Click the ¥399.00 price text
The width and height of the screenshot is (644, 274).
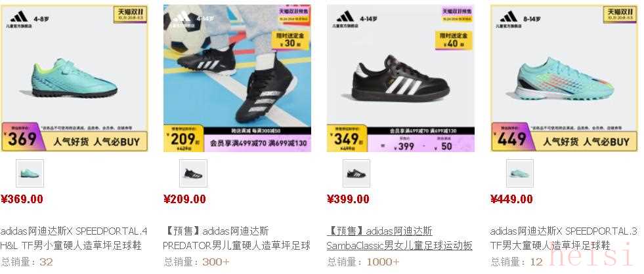tap(349, 199)
